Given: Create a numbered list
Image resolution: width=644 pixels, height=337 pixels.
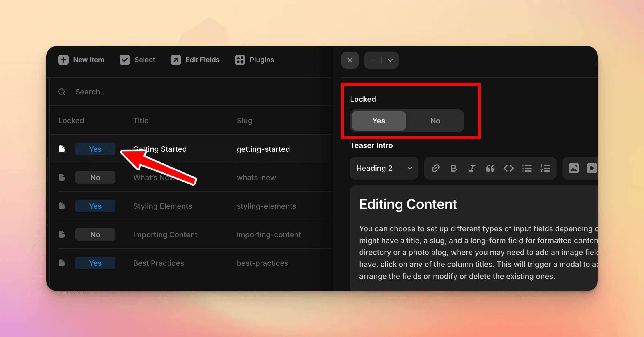Looking at the screenshot, I should tap(545, 168).
